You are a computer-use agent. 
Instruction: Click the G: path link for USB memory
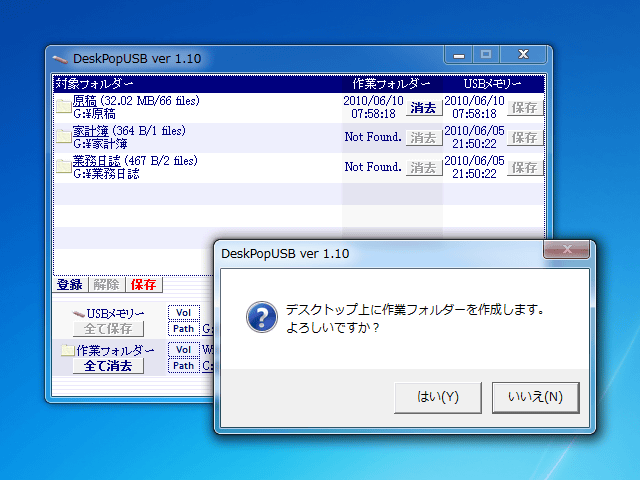pos(208,329)
